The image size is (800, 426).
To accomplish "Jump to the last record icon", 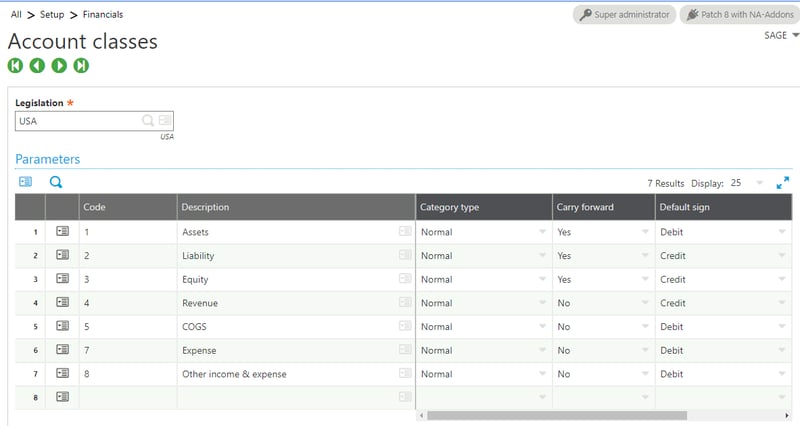I will pos(81,66).
